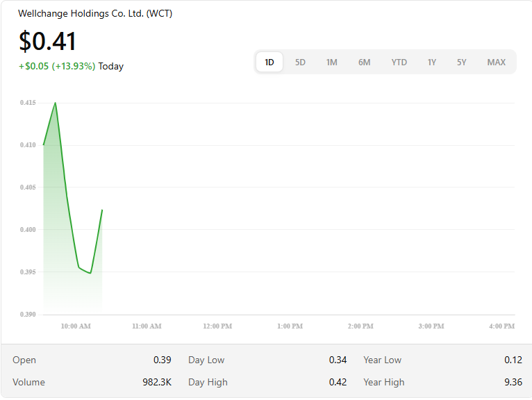Click the lowest dip of the price line
Screen dimensions: 532x400
tap(90, 273)
